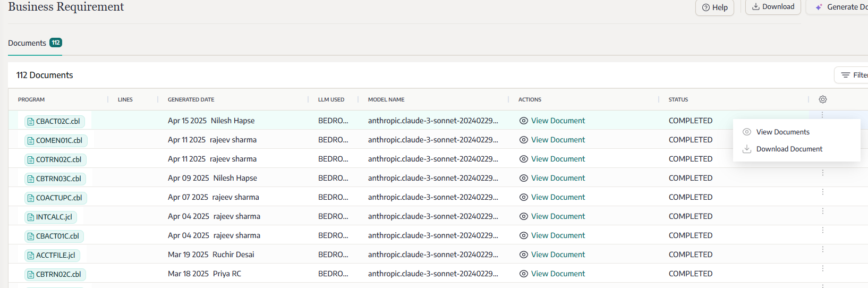The height and width of the screenshot is (288, 868).
Task: Click the date Apr 09 2025 Nilesh Hapse
Action: [x=212, y=178]
